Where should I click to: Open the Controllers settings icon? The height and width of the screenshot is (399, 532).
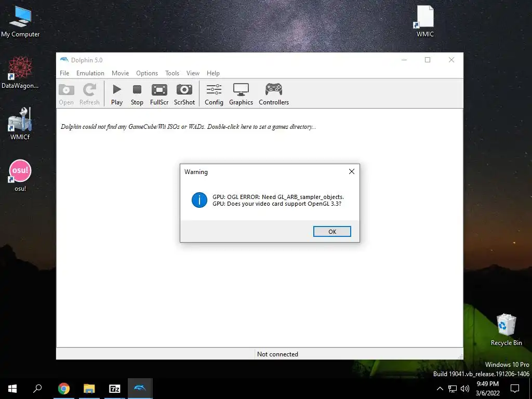click(274, 95)
